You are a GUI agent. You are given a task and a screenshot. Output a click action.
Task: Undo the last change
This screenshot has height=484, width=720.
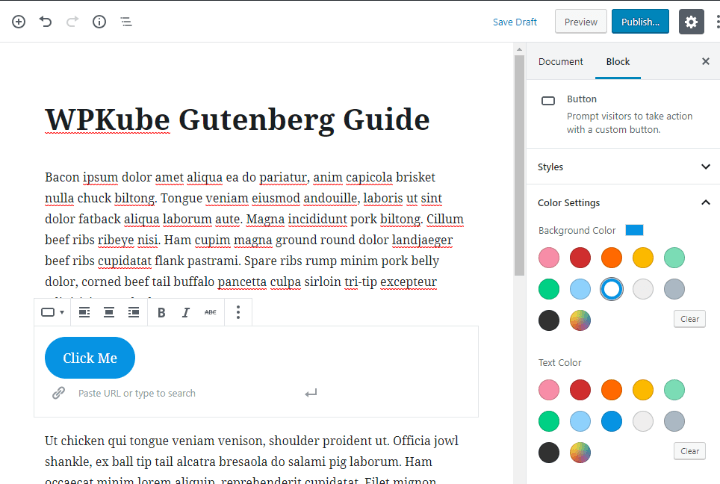(45, 22)
